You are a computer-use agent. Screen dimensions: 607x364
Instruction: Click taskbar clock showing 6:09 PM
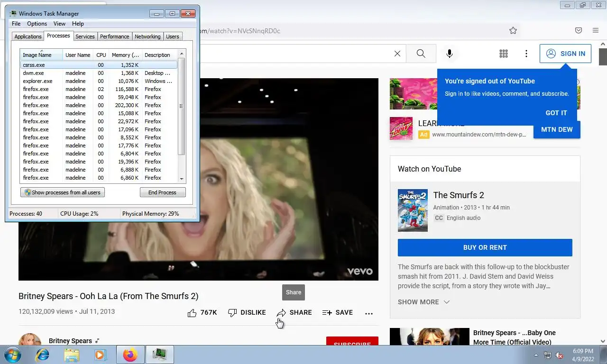(x=583, y=355)
